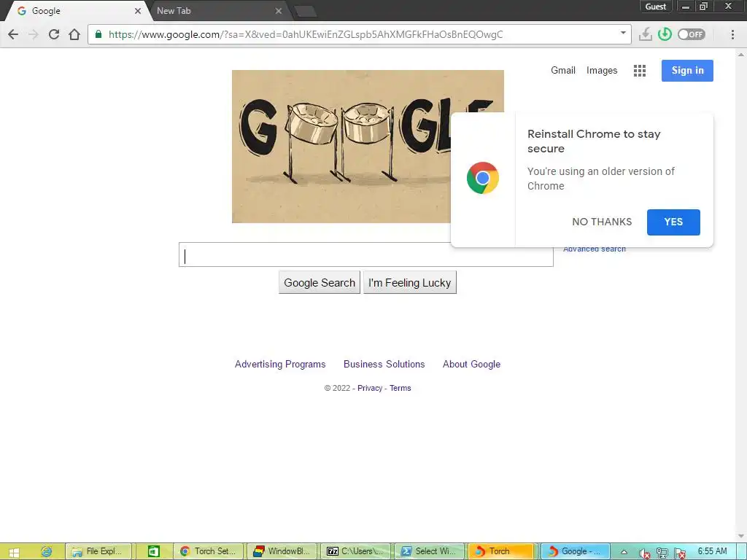Screen dimensions: 747x560
Task: Open Advertising Programs link
Action: pyautogui.click(x=280, y=365)
